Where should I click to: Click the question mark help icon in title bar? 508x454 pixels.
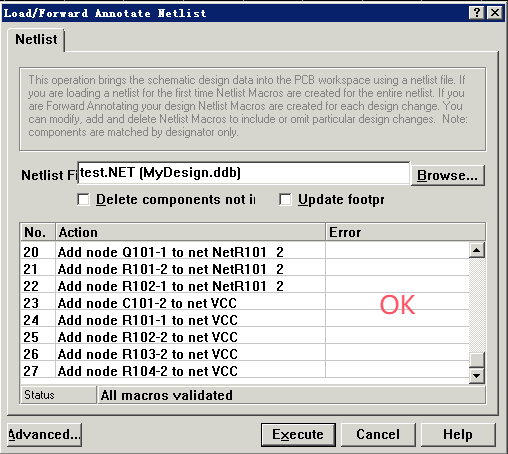coord(477,13)
